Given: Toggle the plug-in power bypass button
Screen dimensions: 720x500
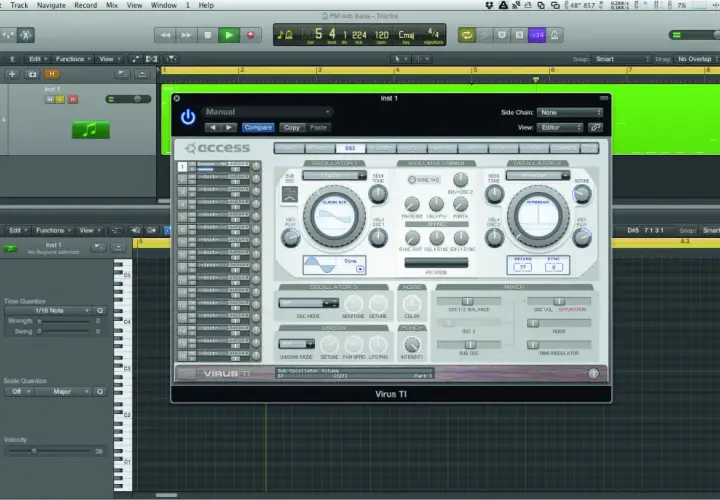Looking at the screenshot, I should 188,118.
